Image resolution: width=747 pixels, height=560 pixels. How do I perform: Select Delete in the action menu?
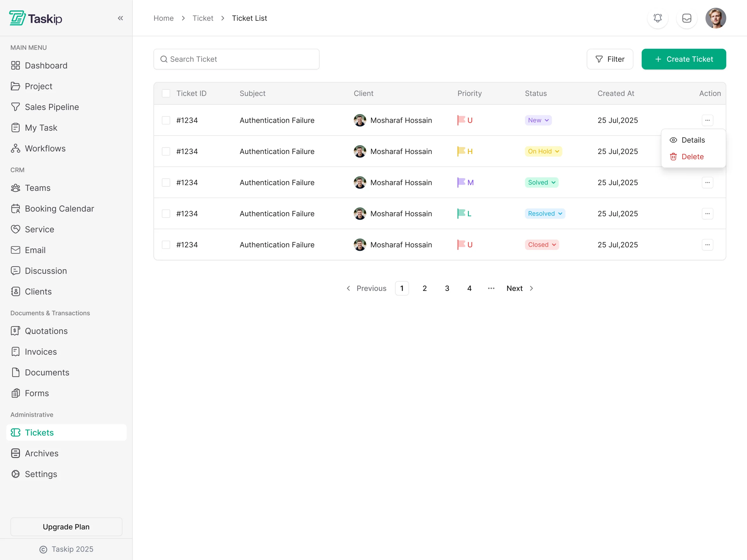pos(692,157)
